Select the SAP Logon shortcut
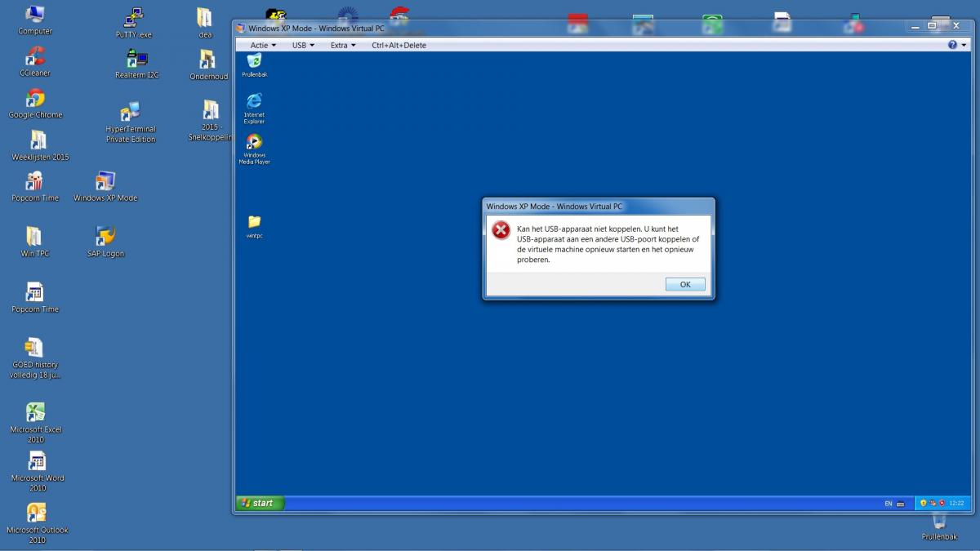This screenshot has height=551, width=980. click(105, 242)
